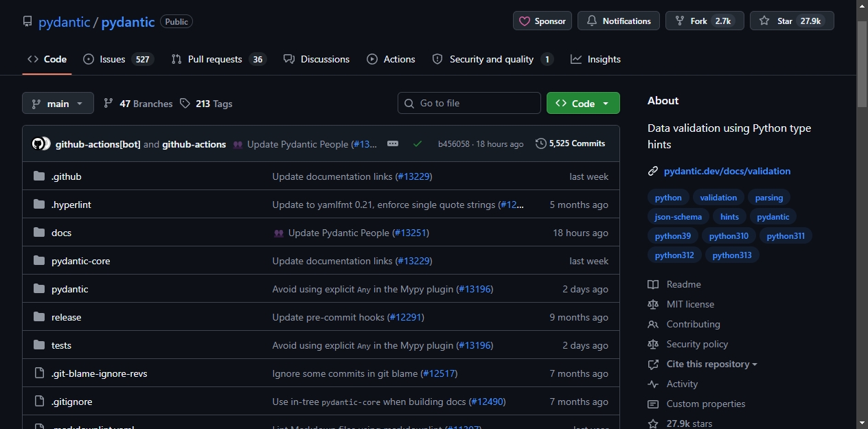Open the 47 Branches link
The image size is (868, 429).
[138, 104]
